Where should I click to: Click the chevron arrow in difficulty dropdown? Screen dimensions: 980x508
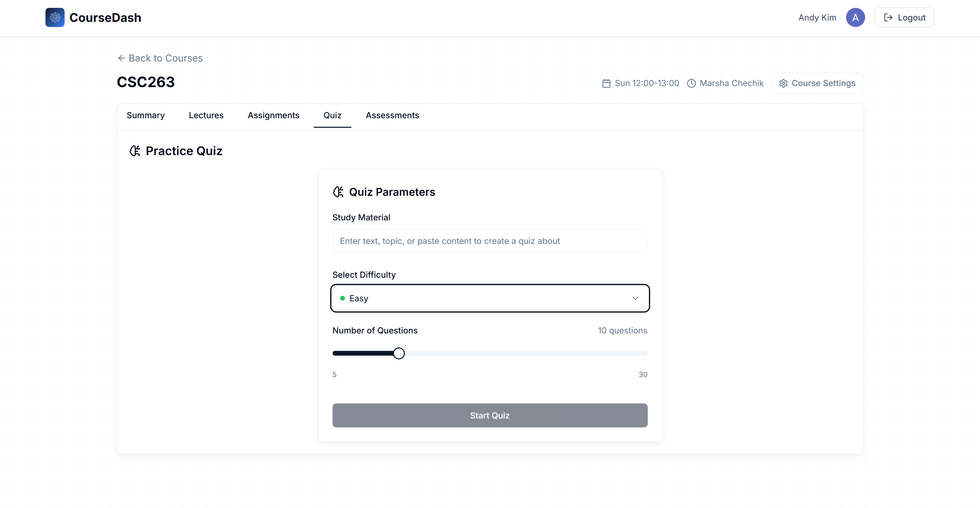tap(635, 298)
